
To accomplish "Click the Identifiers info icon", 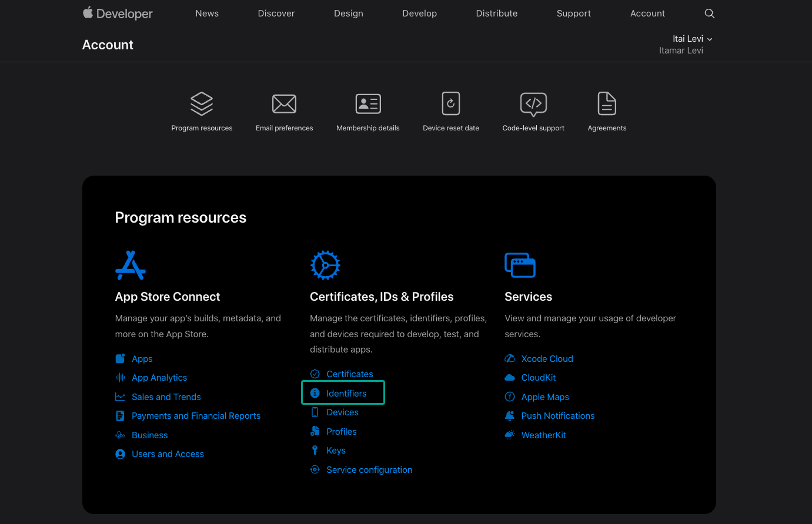I will [x=315, y=393].
